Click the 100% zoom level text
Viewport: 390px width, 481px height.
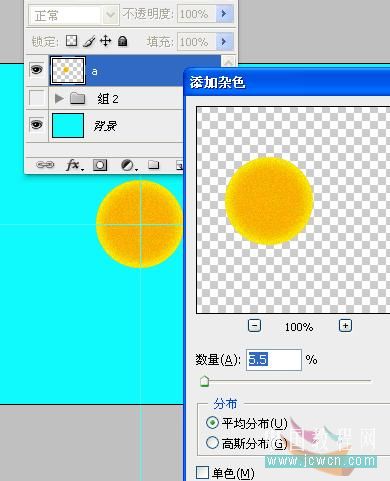coord(299,327)
